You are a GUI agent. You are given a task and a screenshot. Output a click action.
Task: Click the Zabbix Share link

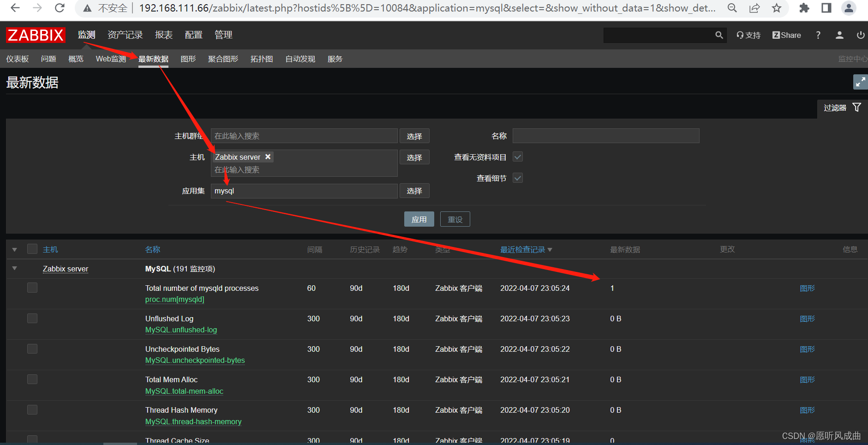click(787, 35)
